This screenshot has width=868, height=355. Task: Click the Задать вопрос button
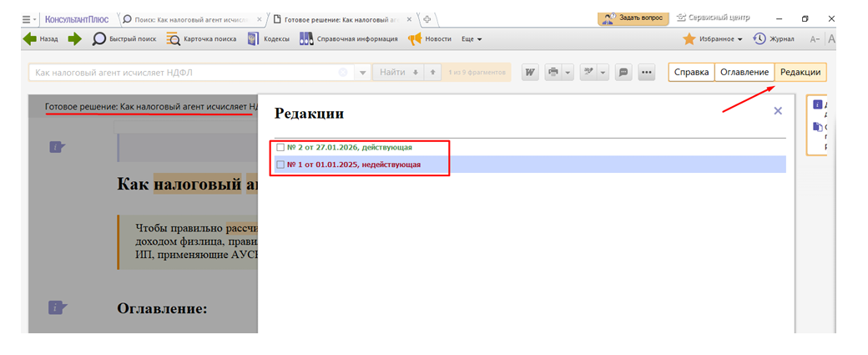coord(633,18)
